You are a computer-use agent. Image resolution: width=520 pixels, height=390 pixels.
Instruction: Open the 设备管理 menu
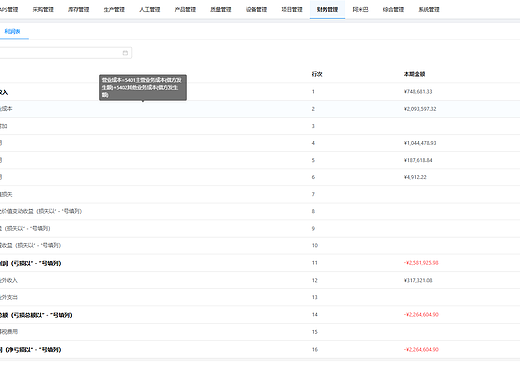click(256, 9)
